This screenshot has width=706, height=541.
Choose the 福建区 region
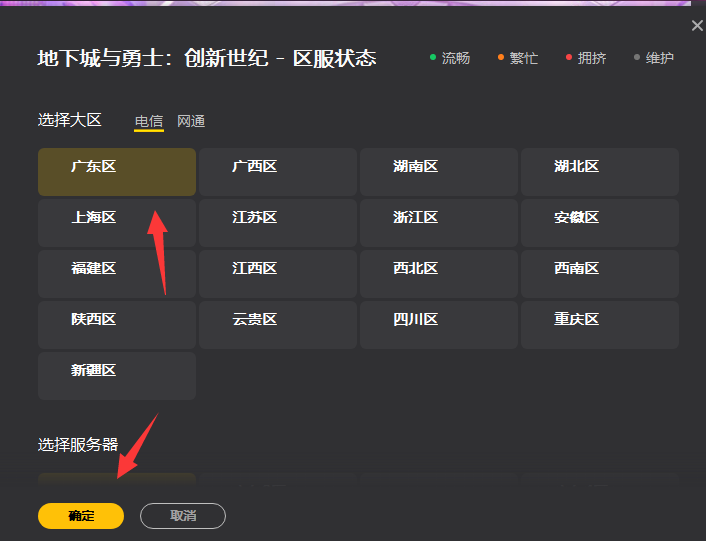point(117,274)
